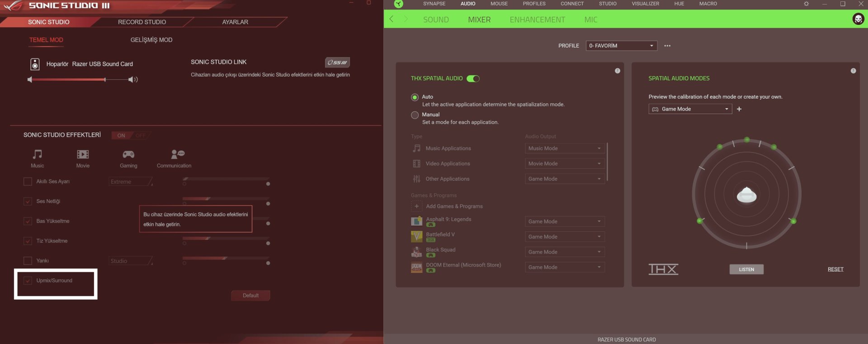Open the Visualizer menu in Synapse

click(x=645, y=4)
